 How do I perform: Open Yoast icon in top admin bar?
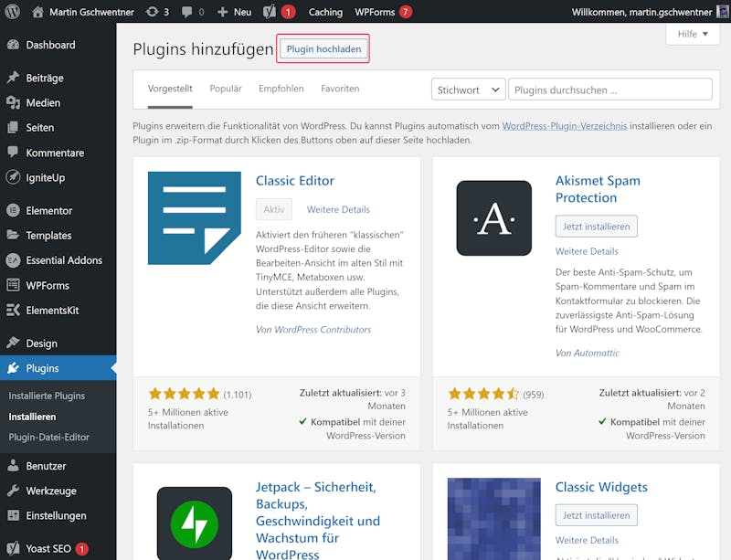[270, 12]
